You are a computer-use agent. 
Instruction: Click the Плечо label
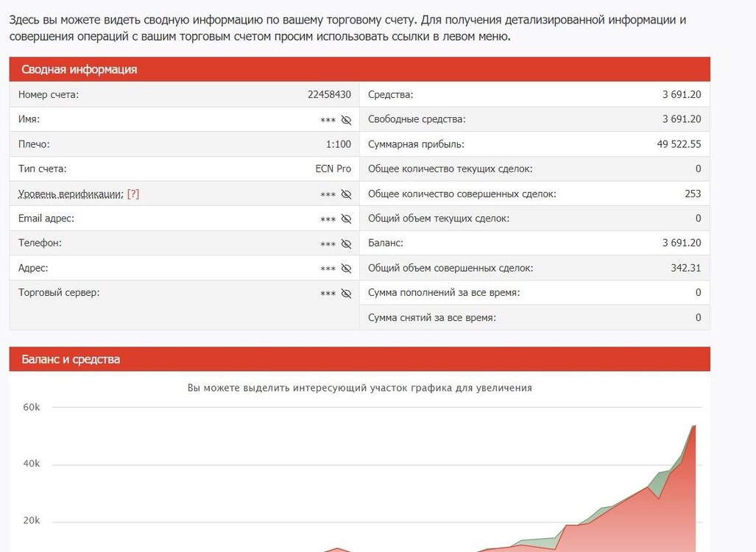coord(34,144)
